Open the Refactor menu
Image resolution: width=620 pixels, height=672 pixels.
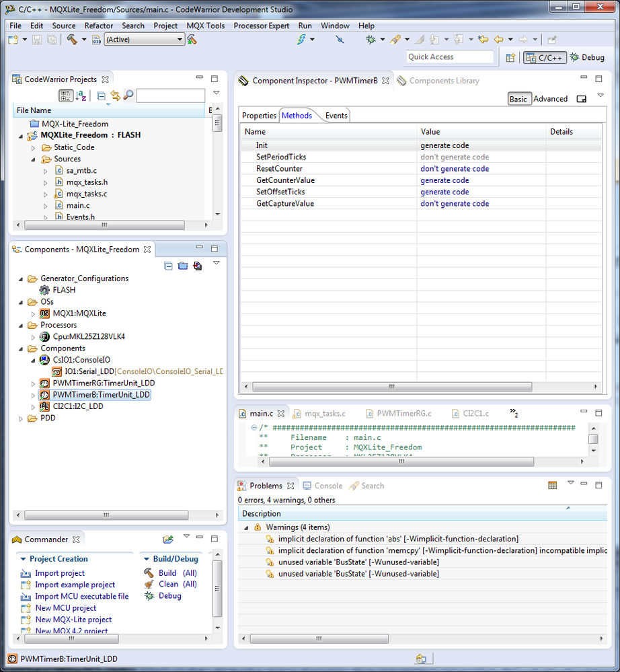[99, 26]
